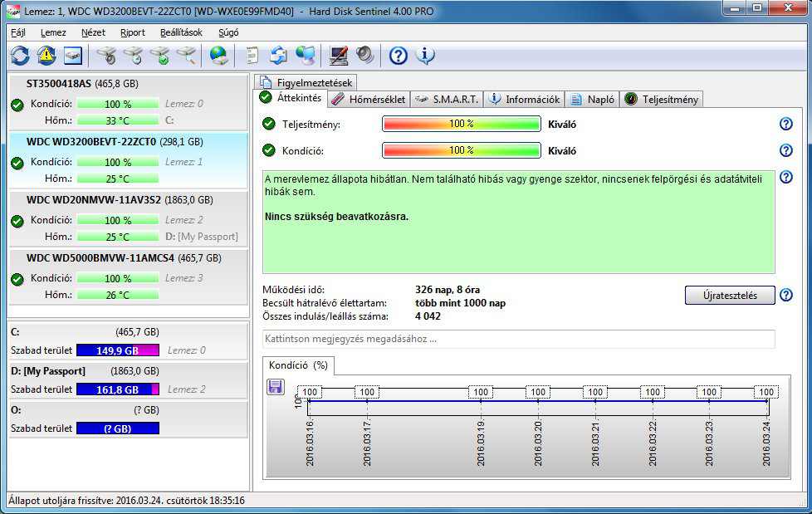Click green check icon next to Teljesítmény label

(269, 124)
